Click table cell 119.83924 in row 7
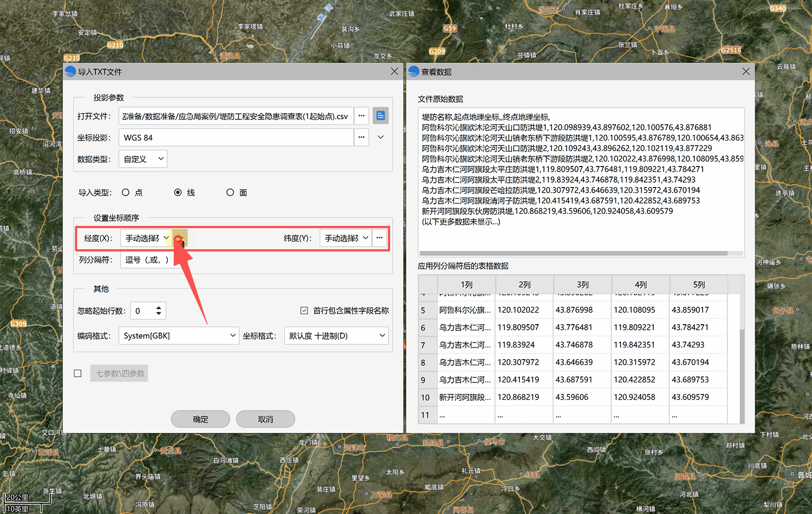Viewport: 812px width, 514px height. coord(524,345)
